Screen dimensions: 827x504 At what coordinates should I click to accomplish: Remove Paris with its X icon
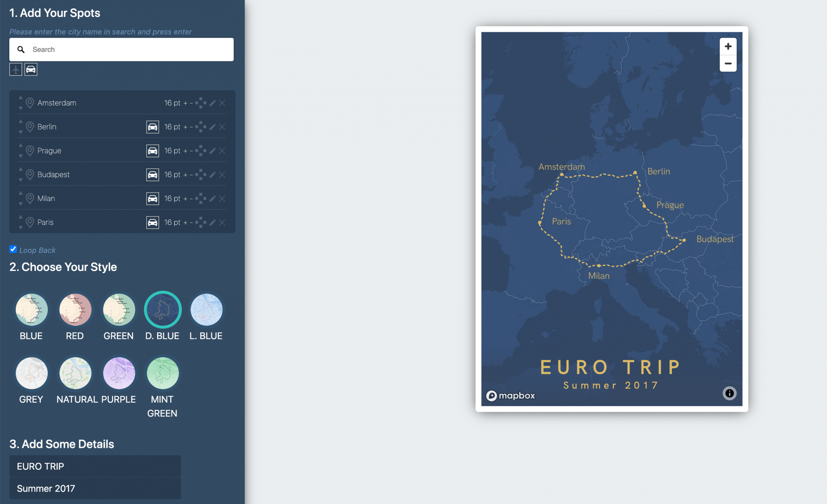[222, 222]
